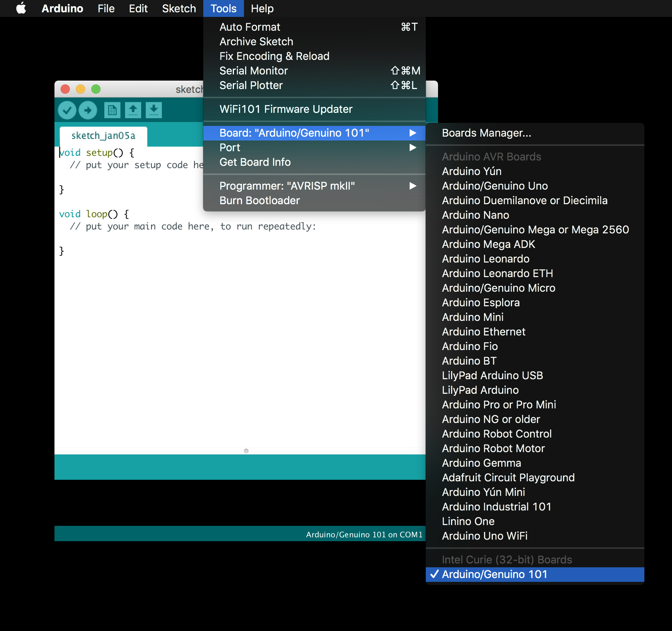Click the 'void loop() {' code line

pos(94,214)
